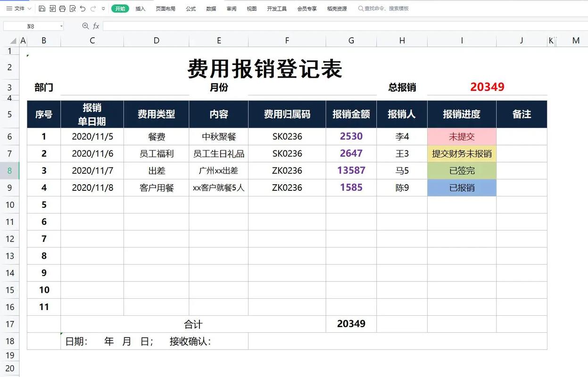Click the 中秋聚餐 content cell
This screenshot has width=588, height=377.
point(219,137)
